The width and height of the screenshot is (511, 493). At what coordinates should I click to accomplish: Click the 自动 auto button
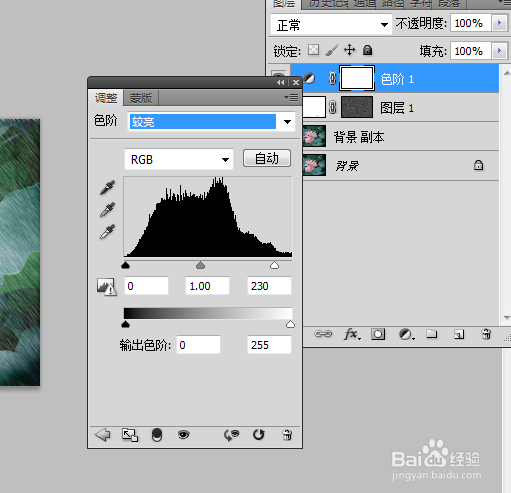(x=267, y=158)
